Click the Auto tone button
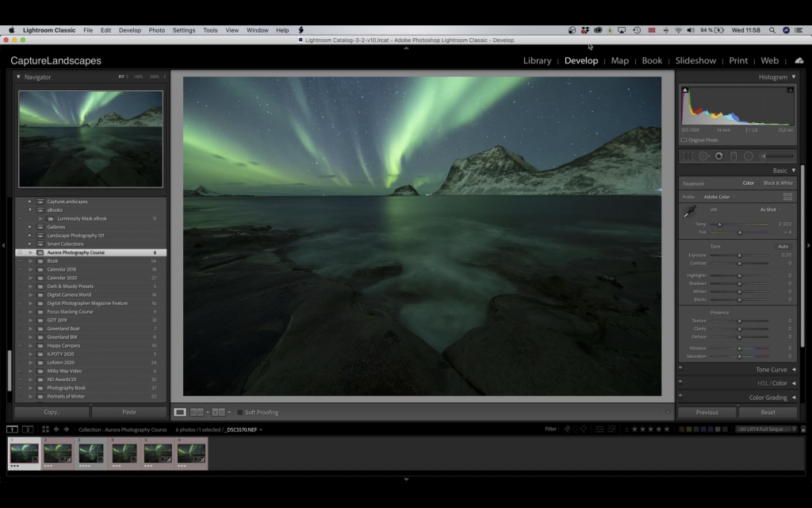812x508 pixels. 783,246
